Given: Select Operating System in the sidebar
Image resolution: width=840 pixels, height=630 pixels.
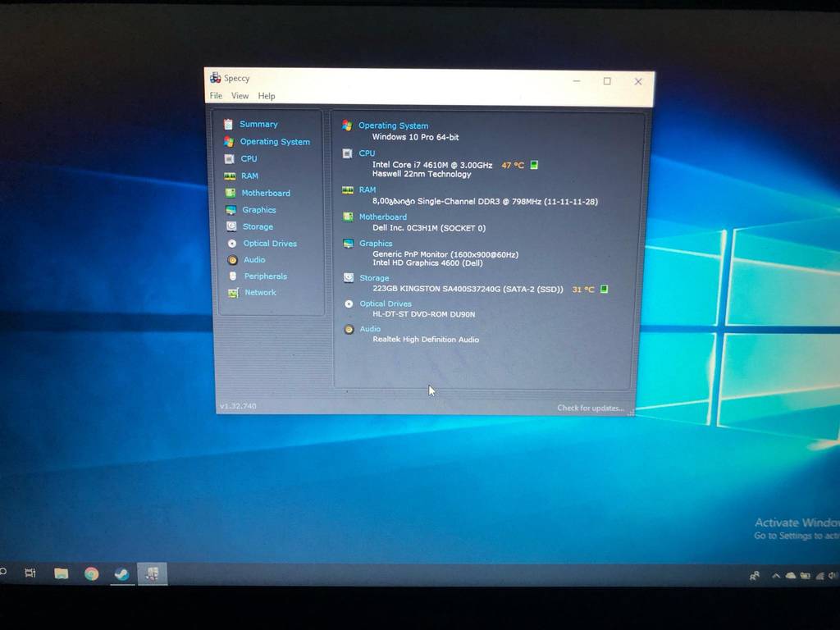Looking at the screenshot, I should click(275, 141).
